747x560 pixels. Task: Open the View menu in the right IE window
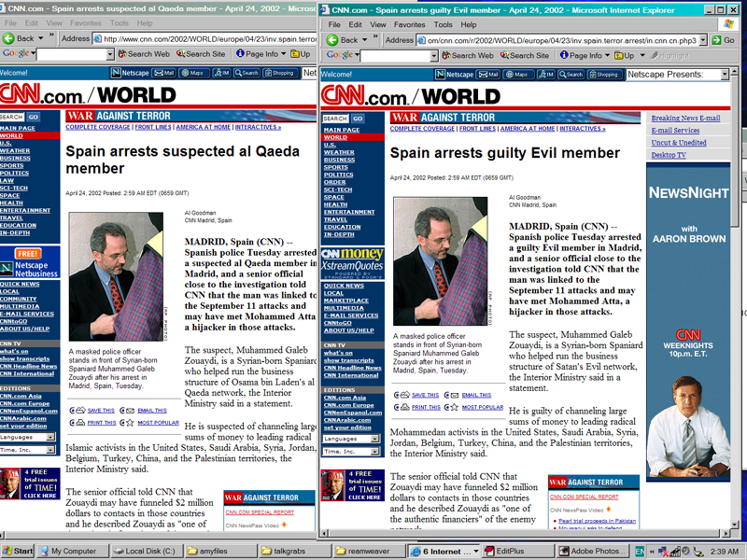tap(378, 24)
